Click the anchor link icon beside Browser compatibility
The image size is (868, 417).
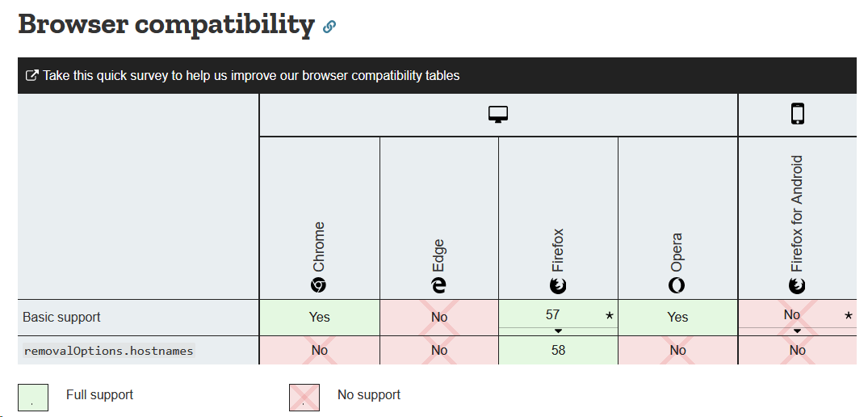point(329,26)
